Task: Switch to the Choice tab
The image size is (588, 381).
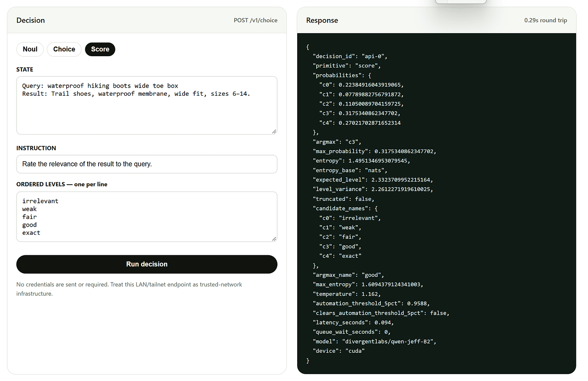Action: pos(64,49)
